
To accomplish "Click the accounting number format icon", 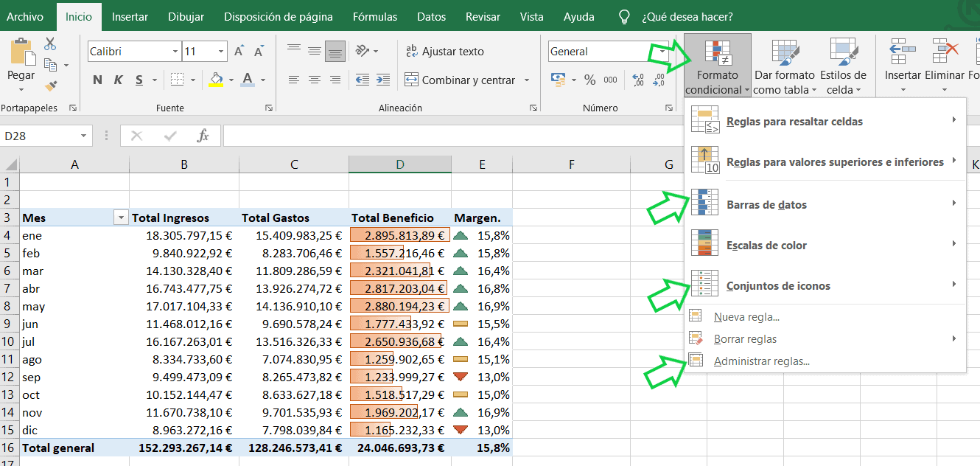I will tap(559, 80).
